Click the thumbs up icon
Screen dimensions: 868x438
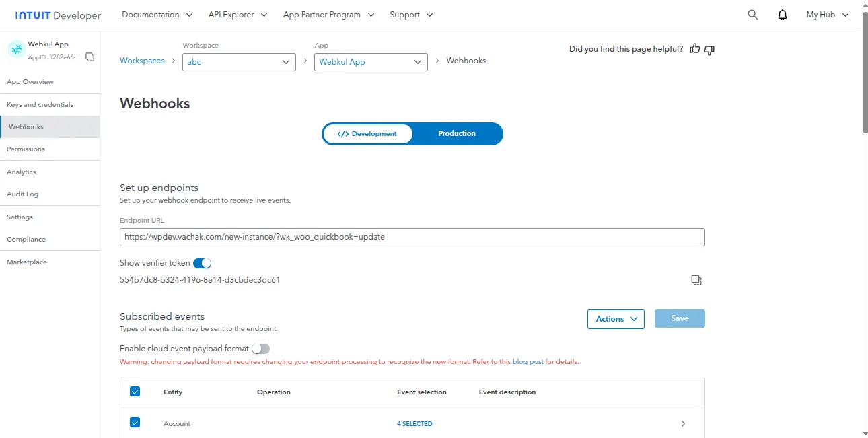pyautogui.click(x=695, y=49)
